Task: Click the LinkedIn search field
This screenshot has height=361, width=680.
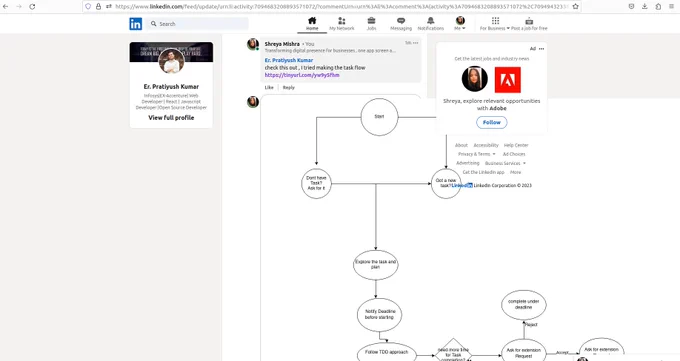Action: (198, 24)
